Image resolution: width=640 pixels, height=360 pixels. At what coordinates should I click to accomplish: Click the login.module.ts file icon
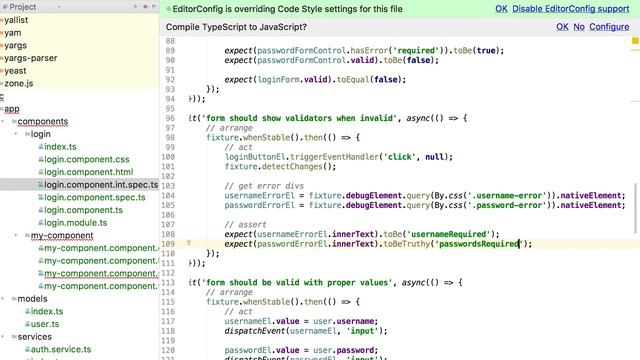click(x=41, y=222)
